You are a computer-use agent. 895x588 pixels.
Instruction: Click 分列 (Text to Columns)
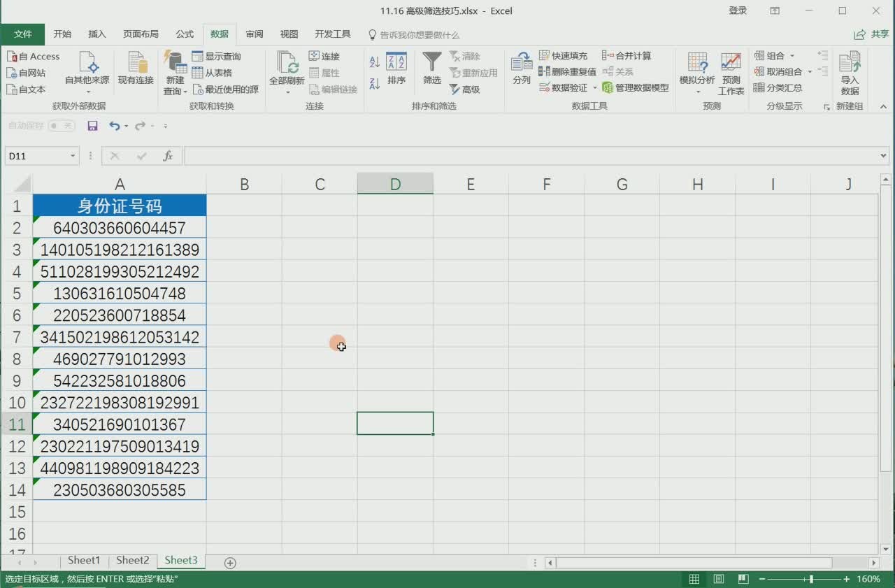click(522, 69)
